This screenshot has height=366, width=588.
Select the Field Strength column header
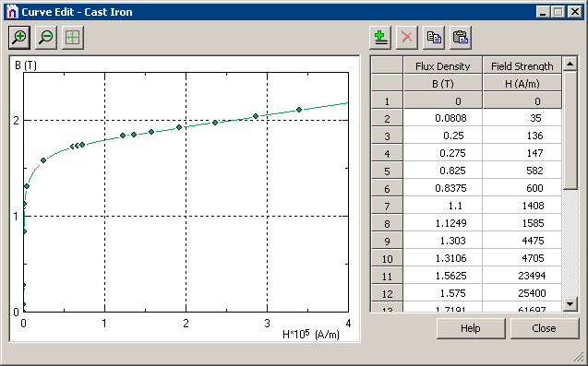522,66
